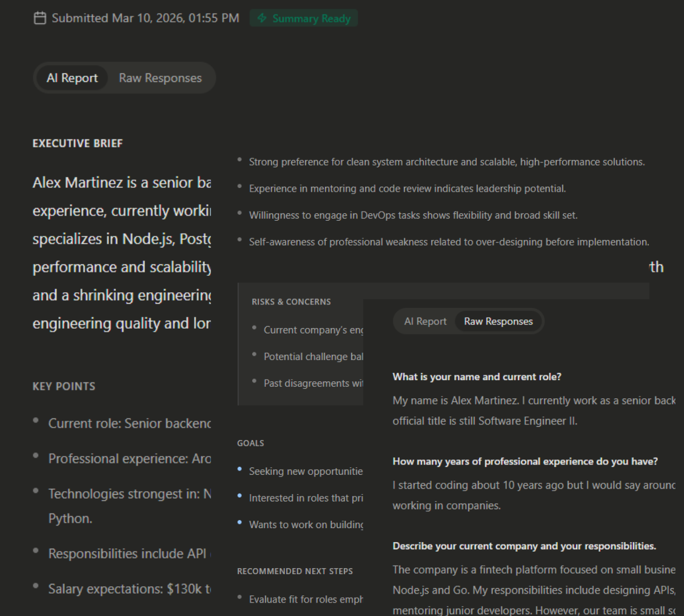The width and height of the screenshot is (684, 616).
Task: Click the bullet marker beside 'Current role: Senior backend'
Action: coord(37,421)
